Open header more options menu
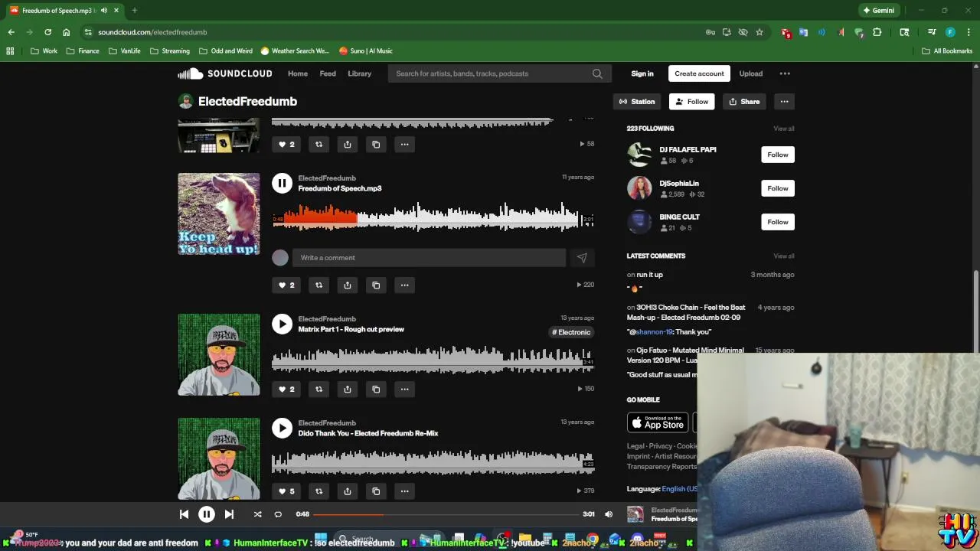The width and height of the screenshot is (980, 551). (x=785, y=73)
